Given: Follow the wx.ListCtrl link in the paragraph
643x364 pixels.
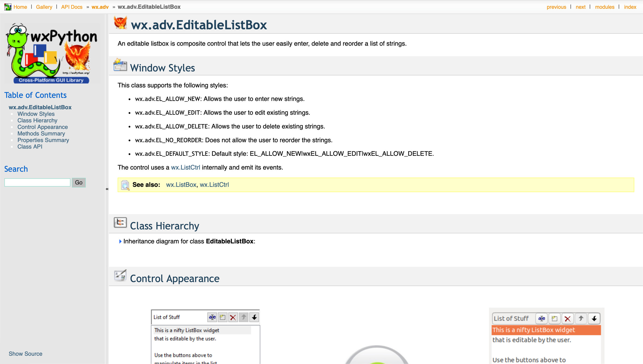Looking at the screenshot, I should pyautogui.click(x=185, y=168).
